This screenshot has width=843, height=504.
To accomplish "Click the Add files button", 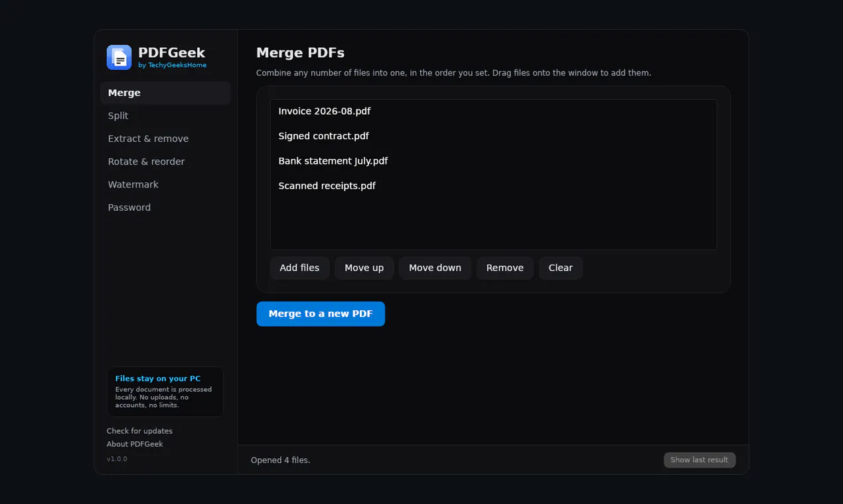I will click(299, 268).
